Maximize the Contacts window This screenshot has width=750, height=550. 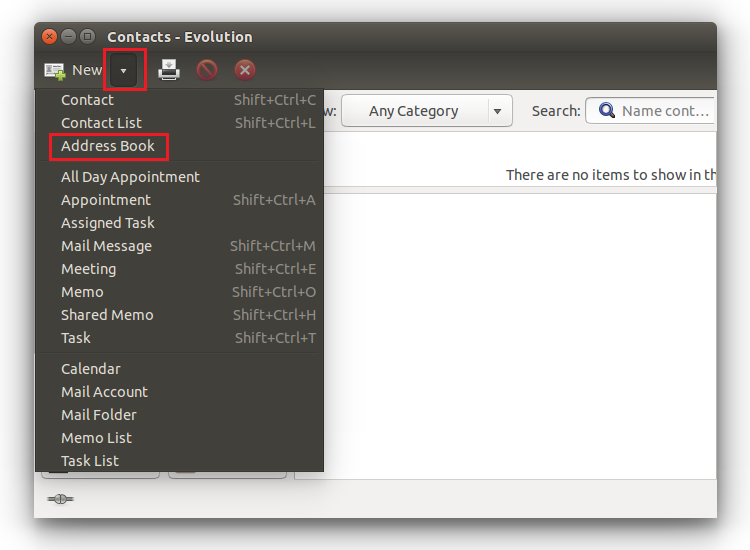click(x=88, y=36)
